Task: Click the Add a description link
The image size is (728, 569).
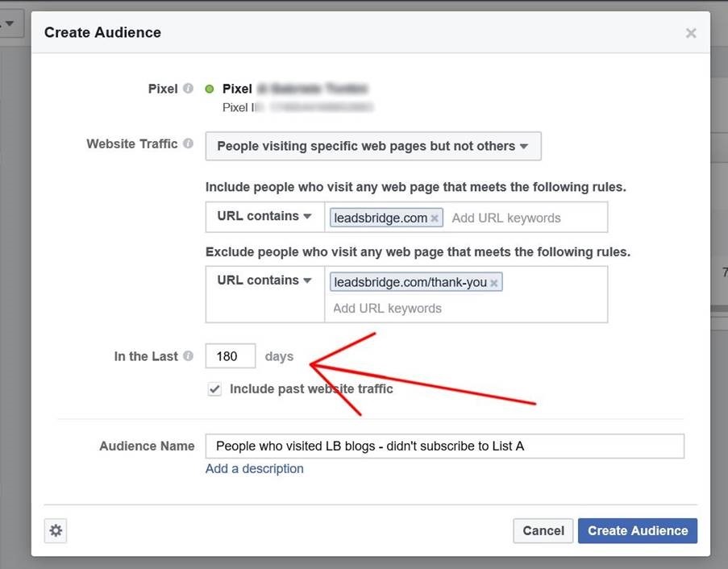Action: (254, 468)
